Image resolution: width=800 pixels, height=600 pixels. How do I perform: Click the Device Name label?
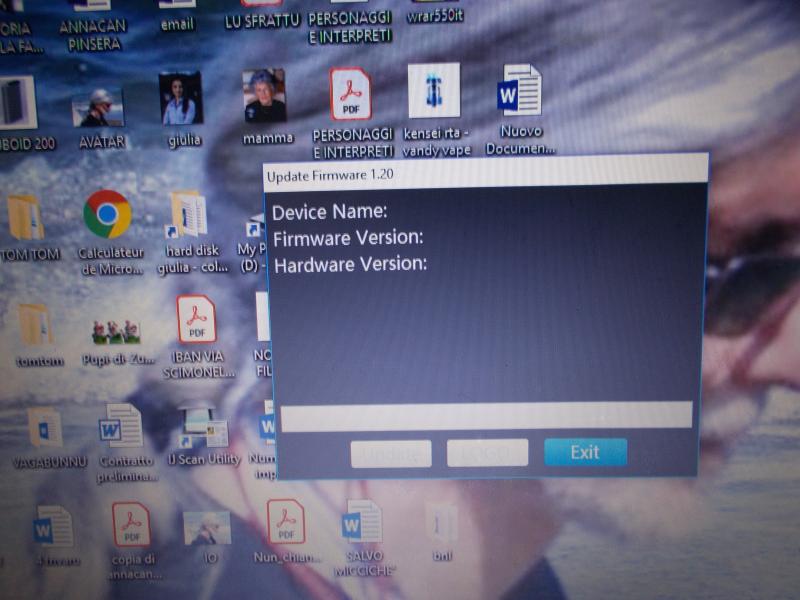[330, 212]
